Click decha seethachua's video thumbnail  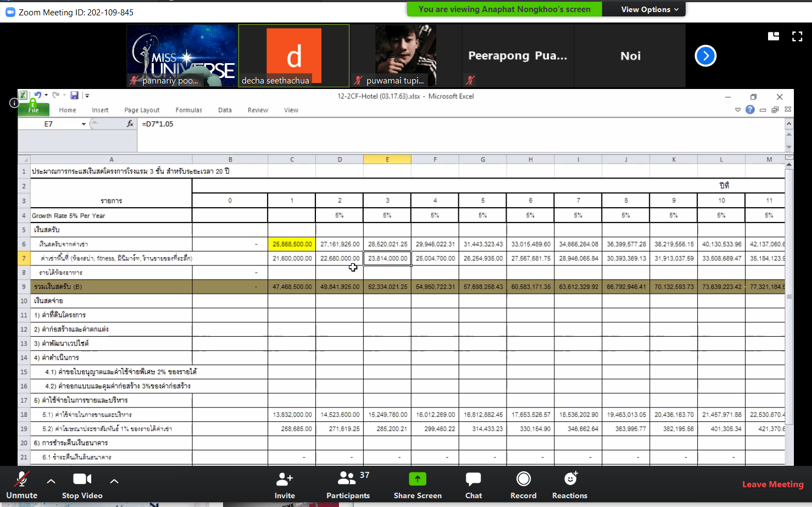coord(293,55)
